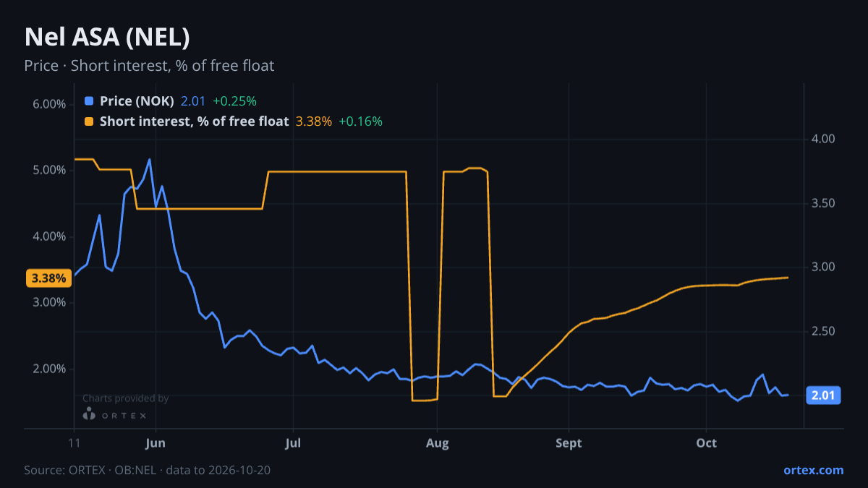The height and width of the screenshot is (488, 868).
Task: Click the subtitle Price · Short interest, % of free float
Action: point(149,66)
